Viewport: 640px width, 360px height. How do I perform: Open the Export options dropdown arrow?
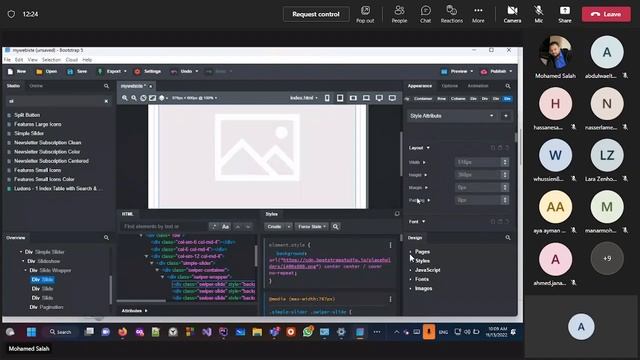point(125,71)
